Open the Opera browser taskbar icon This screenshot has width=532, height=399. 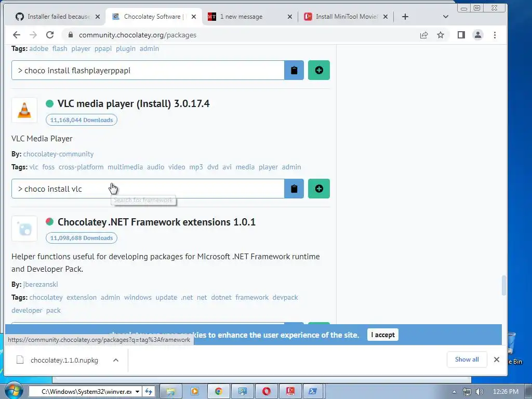pyautogui.click(x=267, y=392)
